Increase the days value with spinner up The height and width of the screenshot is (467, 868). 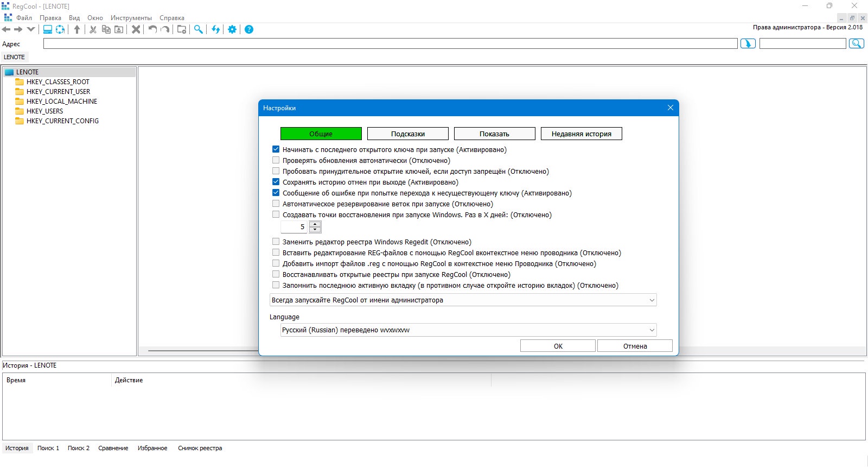coord(315,224)
